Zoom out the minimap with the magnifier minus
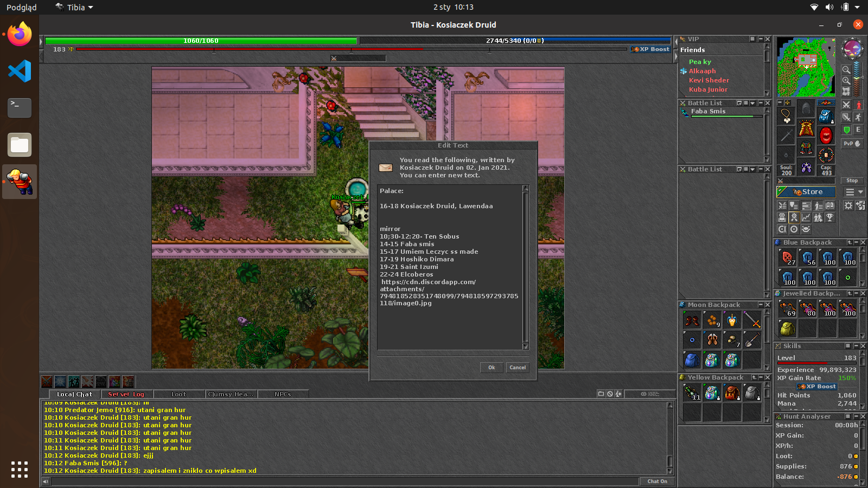Screen dimensions: 868x488 tap(846, 69)
